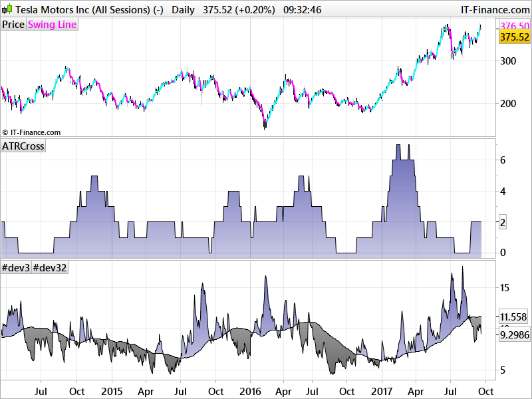Open the ATRCross indicator label
Viewport: 532px width, 399px height.
pyautogui.click(x=23, y=146)
